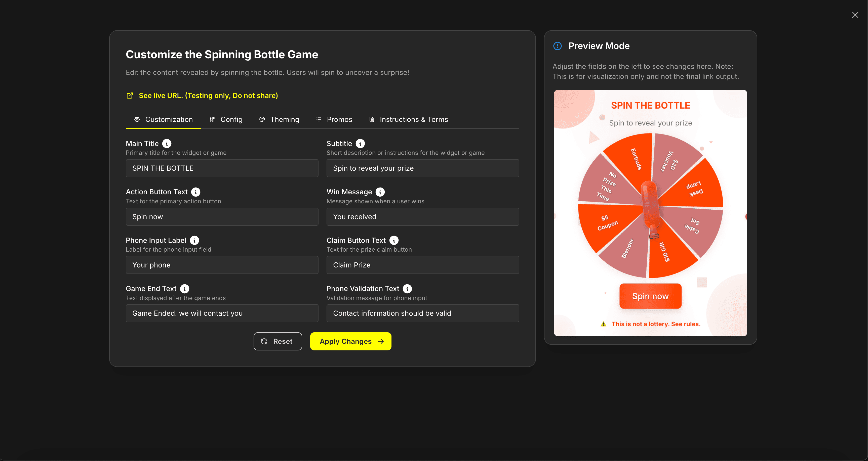Click the Customization gear icon
This screenshot has height=461, width=868.
point(137,119)
